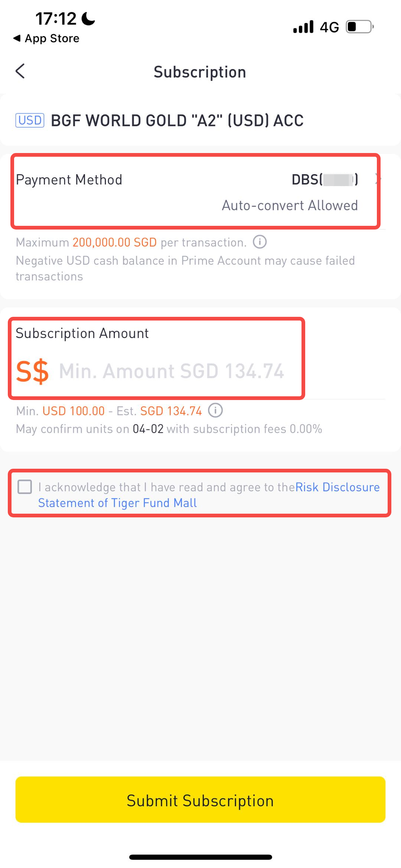
Task: Select DBS account payment option
Action: [325, 180]
